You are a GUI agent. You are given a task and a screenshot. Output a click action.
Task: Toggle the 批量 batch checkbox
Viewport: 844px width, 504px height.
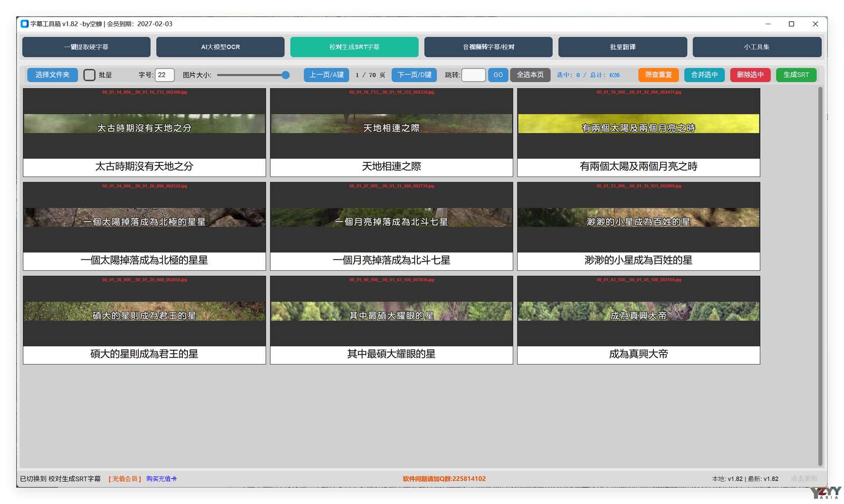tap(90, 75)
